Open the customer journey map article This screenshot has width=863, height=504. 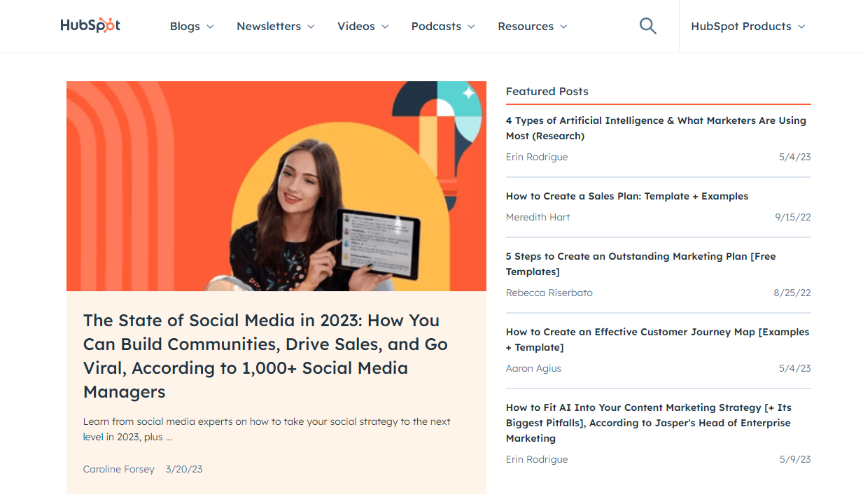point(657,339)
